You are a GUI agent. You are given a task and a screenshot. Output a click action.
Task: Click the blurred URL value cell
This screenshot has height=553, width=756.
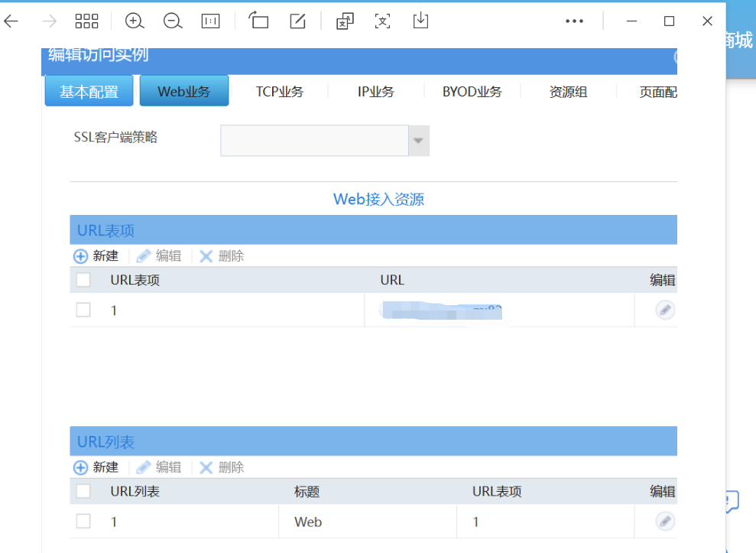(x=441, y=311)
